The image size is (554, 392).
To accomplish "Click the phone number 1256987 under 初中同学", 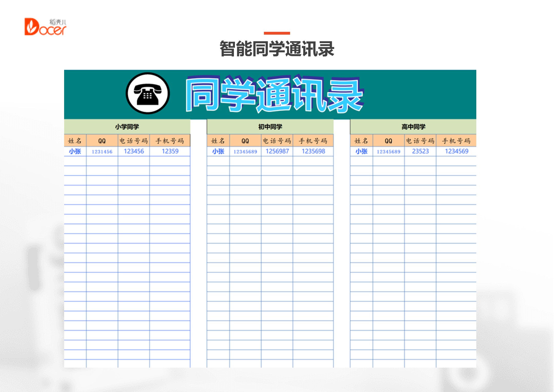I will point(276,151).
